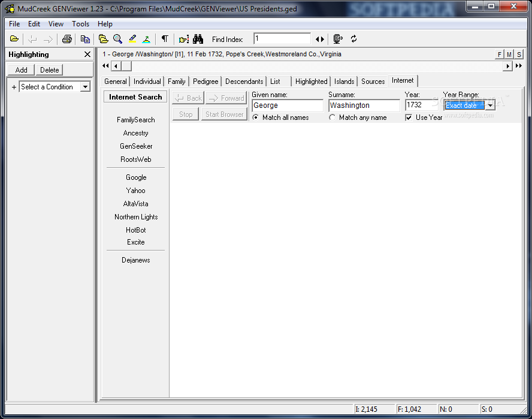532x419 pixels.
Task: Click the browser Back button
Action: click(x=188, y=98)
